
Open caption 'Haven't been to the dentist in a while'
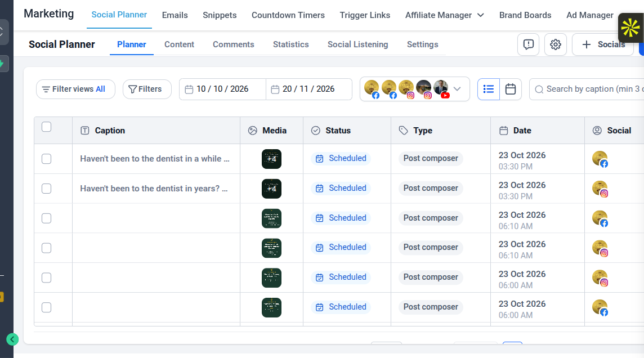click(155, 159)
